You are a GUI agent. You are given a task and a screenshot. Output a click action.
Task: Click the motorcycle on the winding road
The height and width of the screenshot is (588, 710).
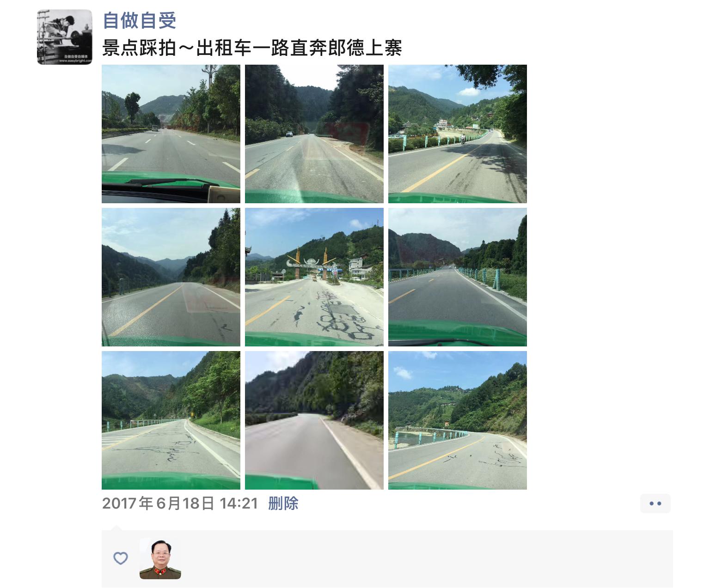463,139
